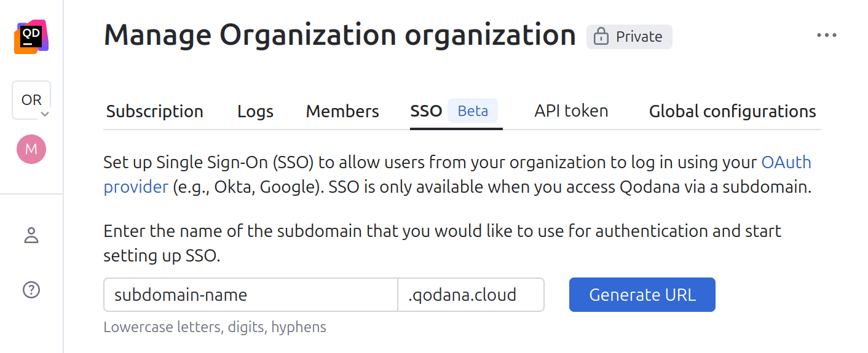
Task: Switch to the Members tab
Action: coord(342,111)
